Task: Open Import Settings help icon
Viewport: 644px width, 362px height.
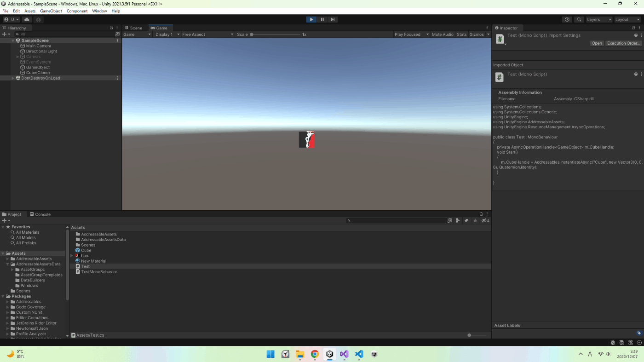Action: [636, 35]
